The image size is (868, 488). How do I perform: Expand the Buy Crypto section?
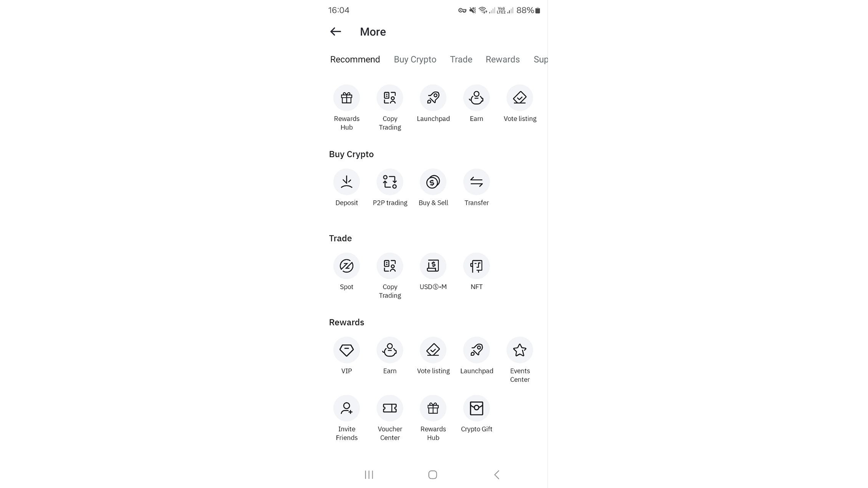(x=351, y=154)
